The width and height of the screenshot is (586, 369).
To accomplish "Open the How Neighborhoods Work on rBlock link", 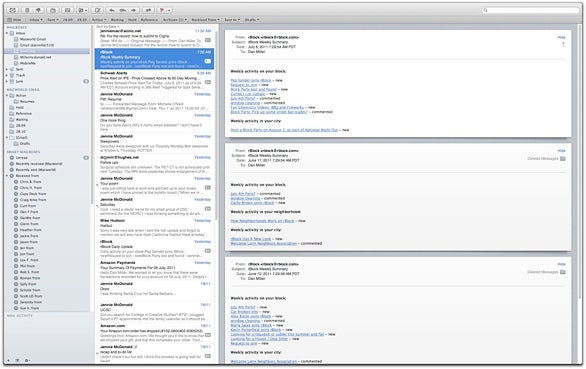I will 262,221.
